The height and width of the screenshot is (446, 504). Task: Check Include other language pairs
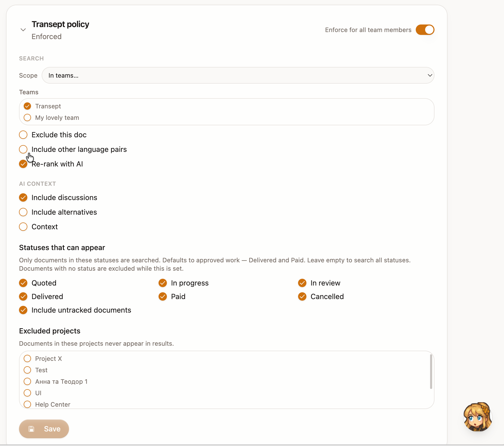click(x=23, y=149)
